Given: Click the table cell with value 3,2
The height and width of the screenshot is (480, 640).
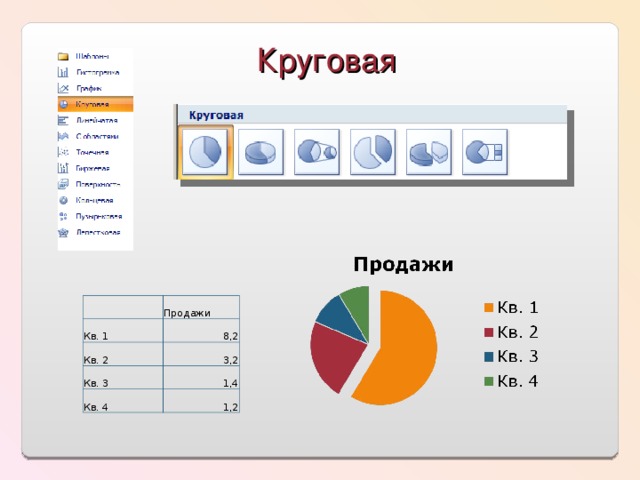Looking at the screenshot, I should (x=201, y=354).
